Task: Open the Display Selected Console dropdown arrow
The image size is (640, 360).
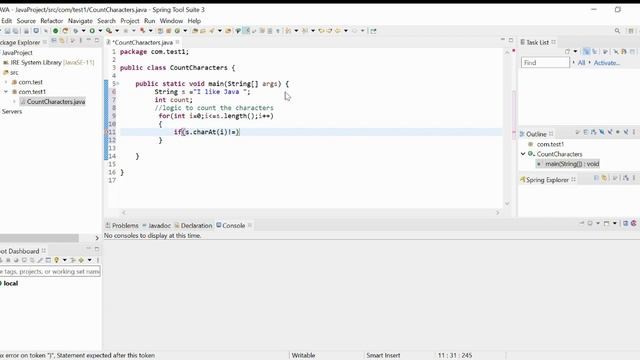Action: (598, 223)
